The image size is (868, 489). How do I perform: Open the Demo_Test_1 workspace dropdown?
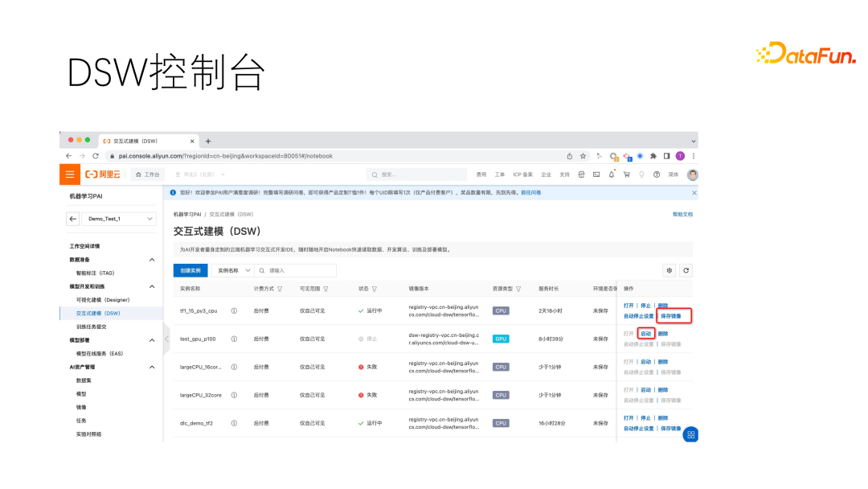click(x=119, y=219)
